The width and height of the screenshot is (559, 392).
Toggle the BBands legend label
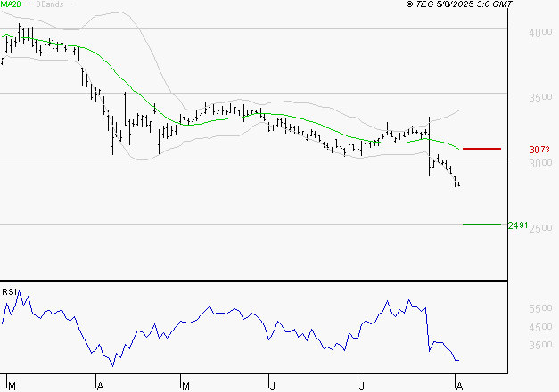(52, 4)
